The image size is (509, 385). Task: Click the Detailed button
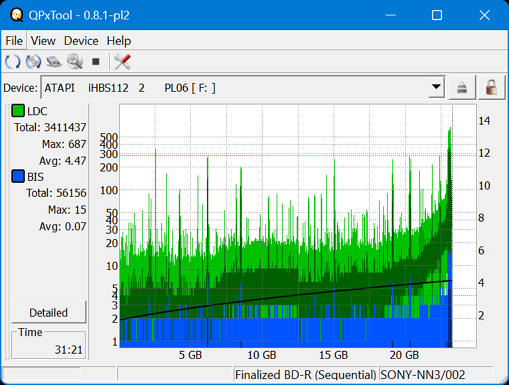coord(49,312)
